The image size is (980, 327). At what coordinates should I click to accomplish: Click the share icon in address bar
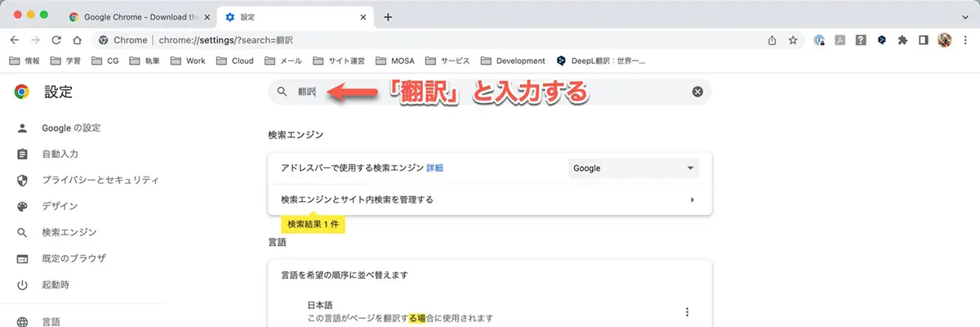(772, 39)
